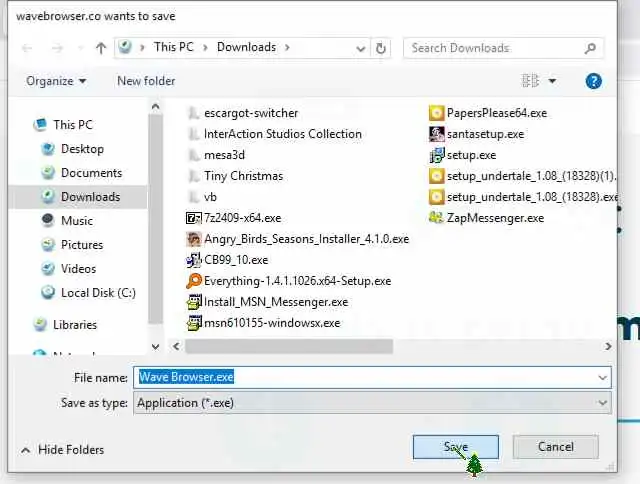Screen dimensions: 640x484
Task: Select santasetup.exe file icon
Action: coord(436,134)
